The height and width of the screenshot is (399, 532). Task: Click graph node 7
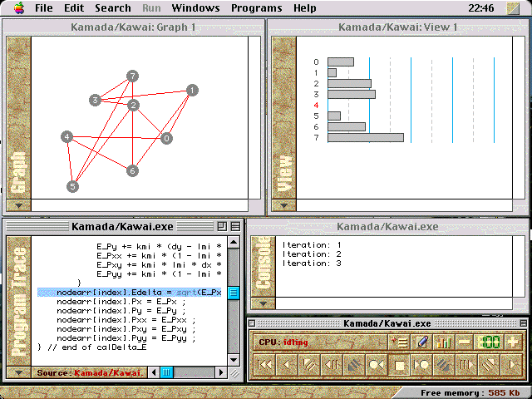click(132, 76)
